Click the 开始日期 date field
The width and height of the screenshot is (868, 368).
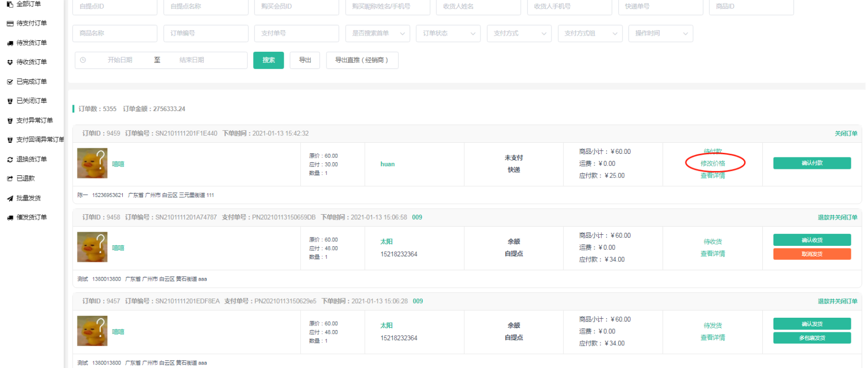[120, 60]
